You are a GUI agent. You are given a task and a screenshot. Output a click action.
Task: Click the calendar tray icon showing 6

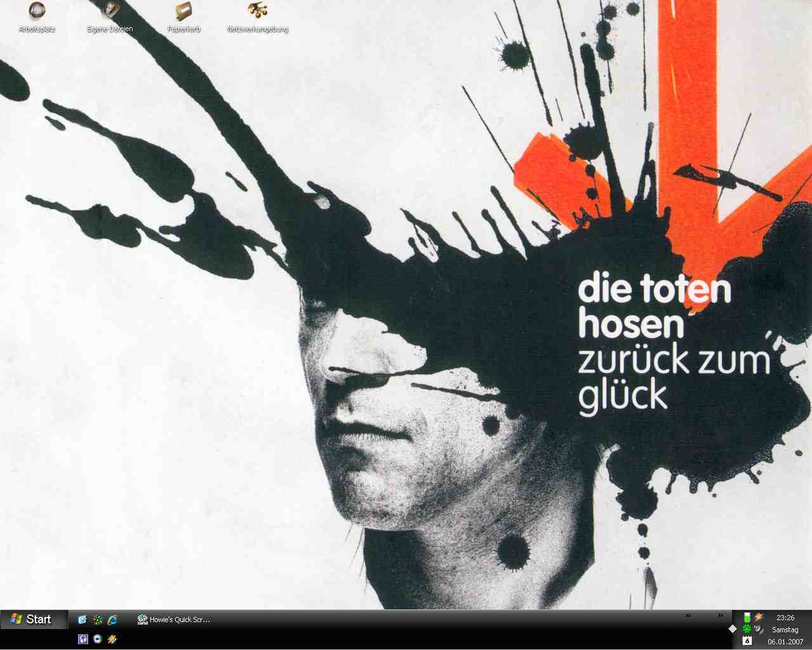[747, 640]
